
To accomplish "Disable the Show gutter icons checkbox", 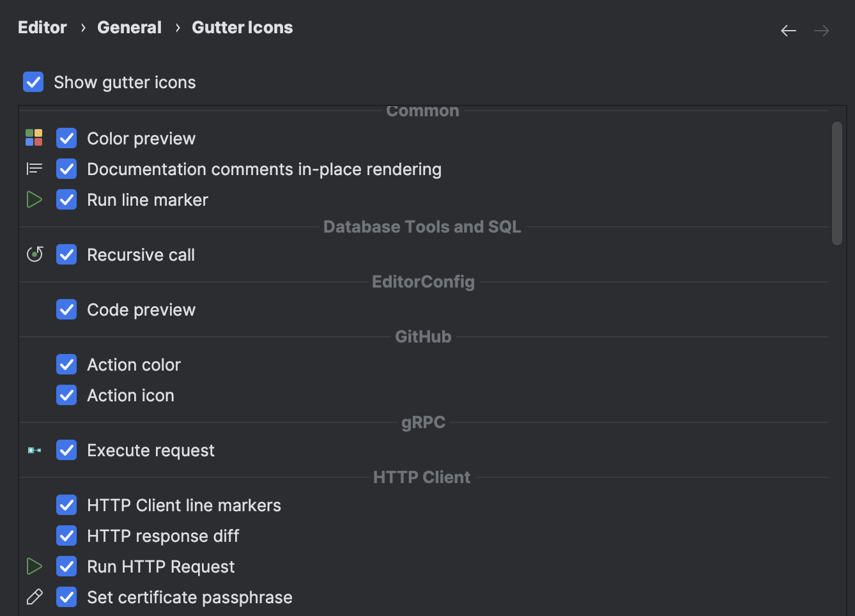I will [x=33, y=82].
